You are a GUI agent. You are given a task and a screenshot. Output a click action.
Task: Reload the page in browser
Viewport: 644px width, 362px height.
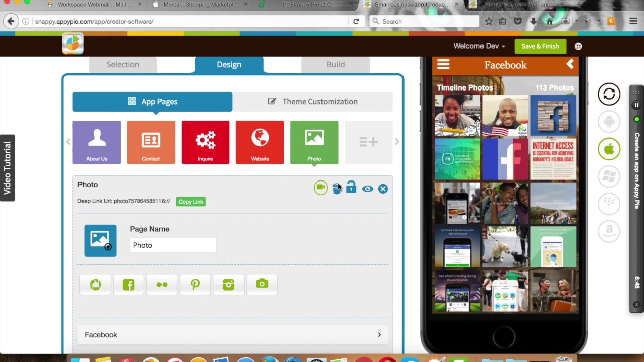pos(356,22)
